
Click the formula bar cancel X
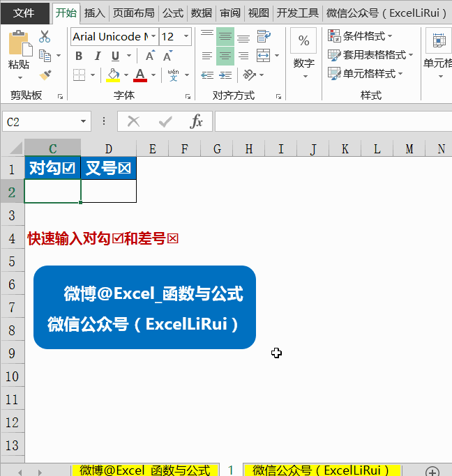133,121
